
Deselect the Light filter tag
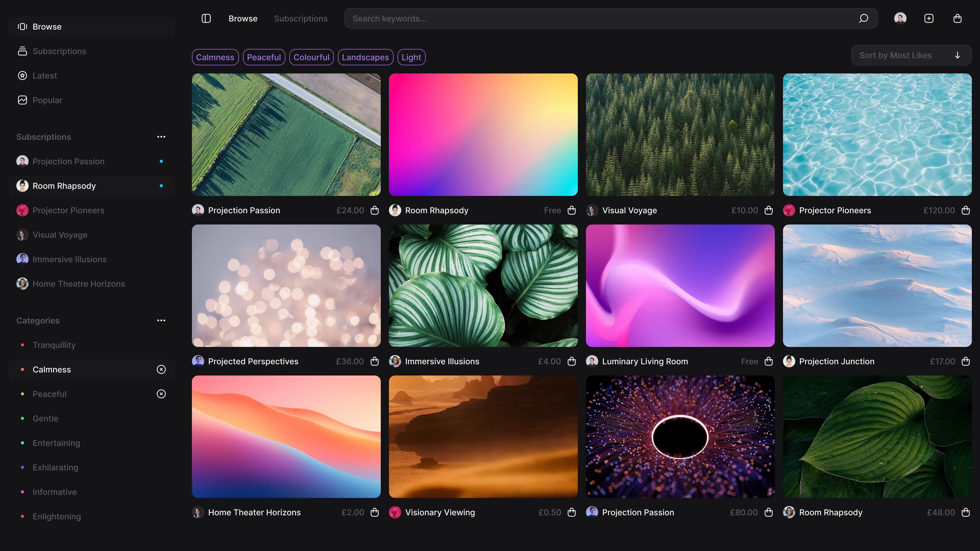[x=411, y=57]
